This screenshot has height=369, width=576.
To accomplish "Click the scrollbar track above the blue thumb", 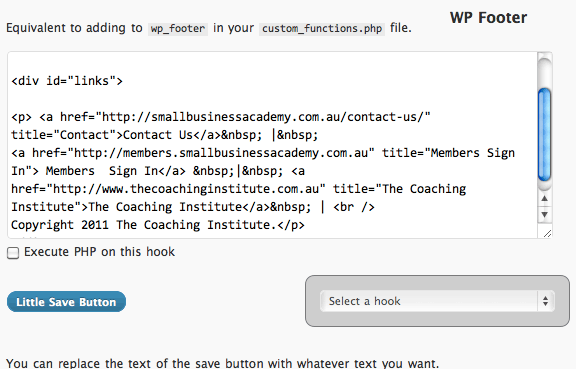I will (544, 72).
